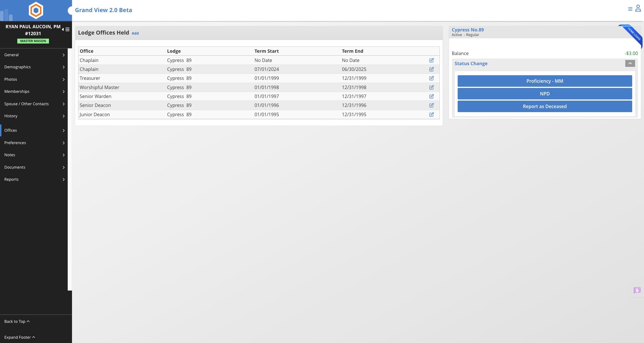Expand the footer via Expand Footer
644x343 pixels.
click(x=19, y=337)
